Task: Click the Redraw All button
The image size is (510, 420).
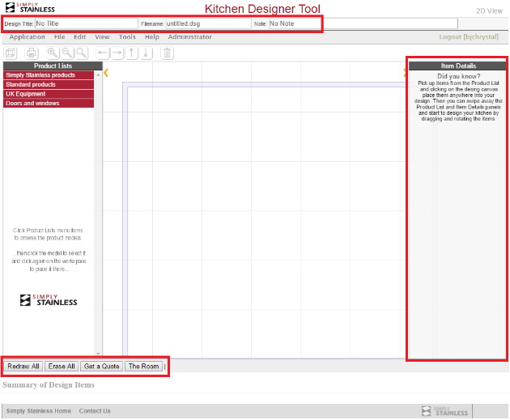Action: [23, 367]
